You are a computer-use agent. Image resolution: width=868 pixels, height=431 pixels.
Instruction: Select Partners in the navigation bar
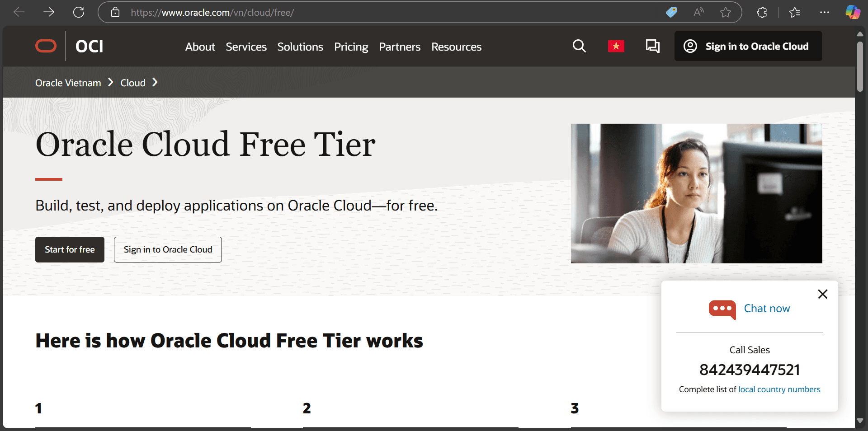tap(400, 47)
